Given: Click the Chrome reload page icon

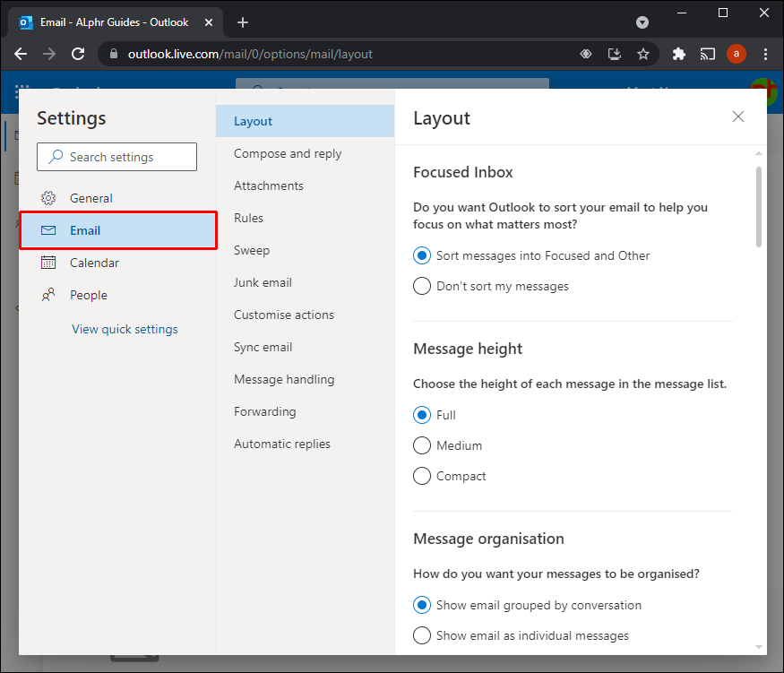Looking at the screenshot, I should (x=78, y=54).
